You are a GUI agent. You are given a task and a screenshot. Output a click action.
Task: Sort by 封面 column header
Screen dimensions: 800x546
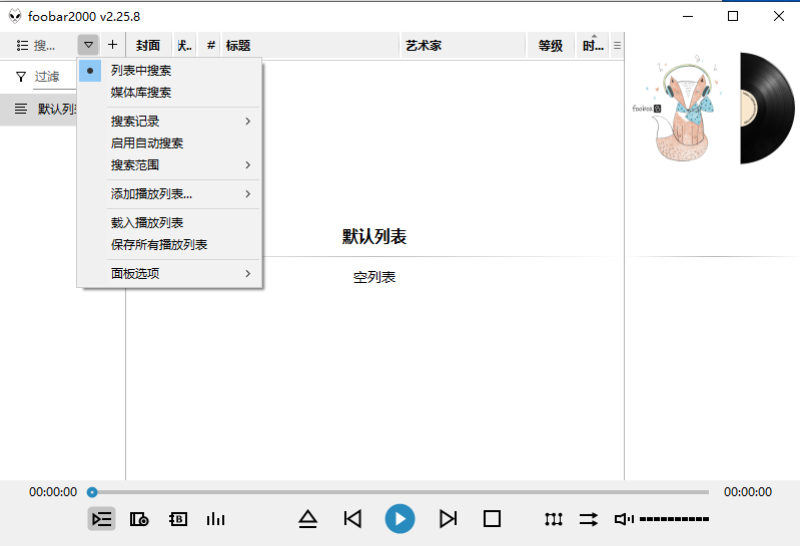(148, 45)
